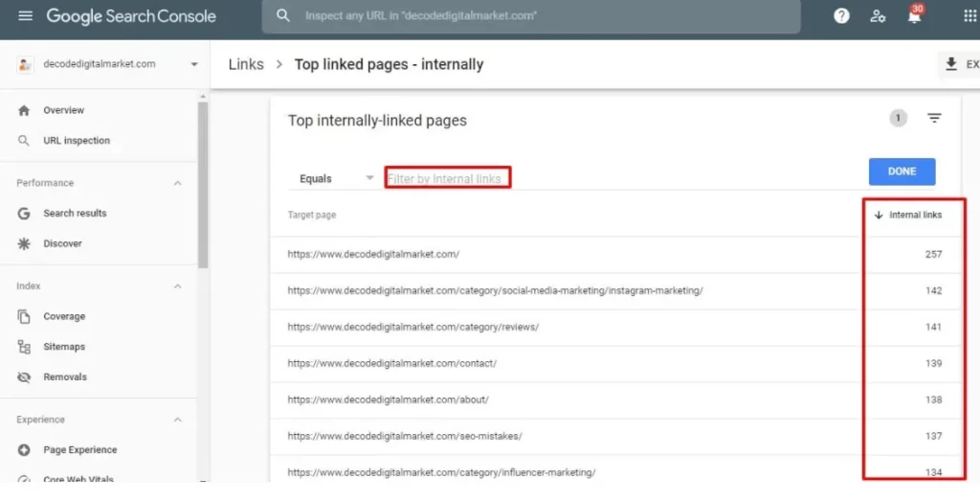980x501 pixels.
Task: Open the hamburger main menu
Action: click(25, 15)
